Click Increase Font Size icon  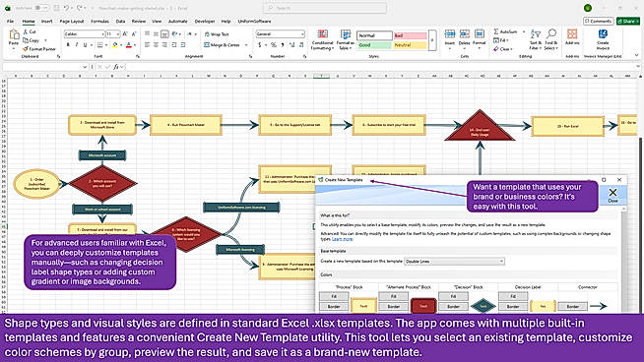(125, 34)
